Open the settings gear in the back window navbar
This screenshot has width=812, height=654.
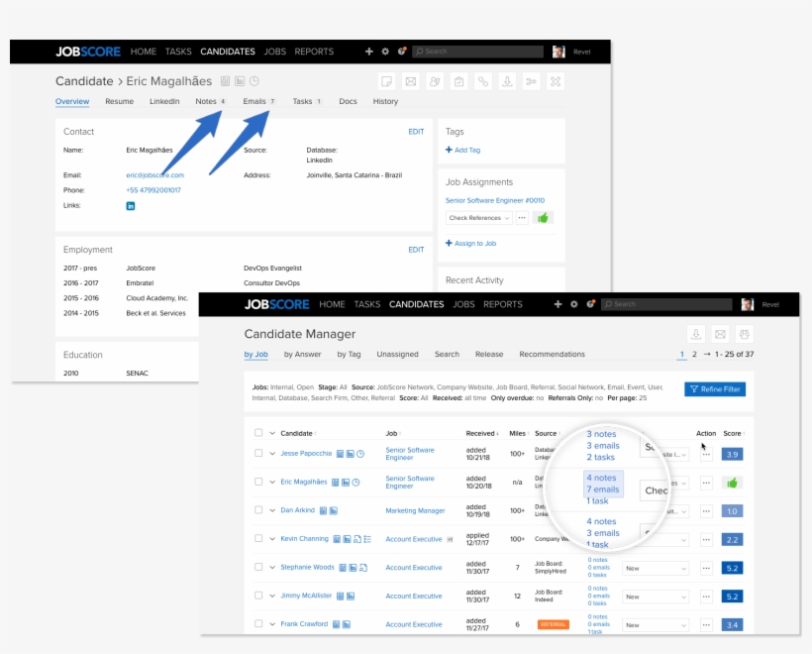coord(385,52)
